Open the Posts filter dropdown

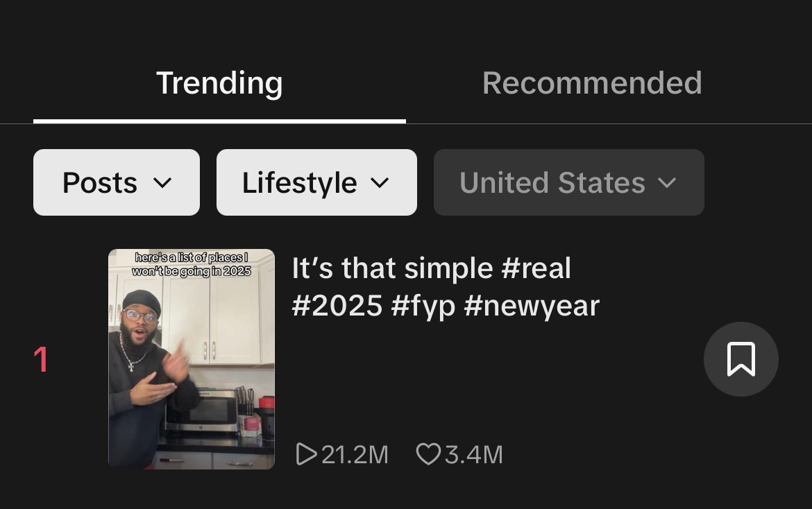(117, 182)
